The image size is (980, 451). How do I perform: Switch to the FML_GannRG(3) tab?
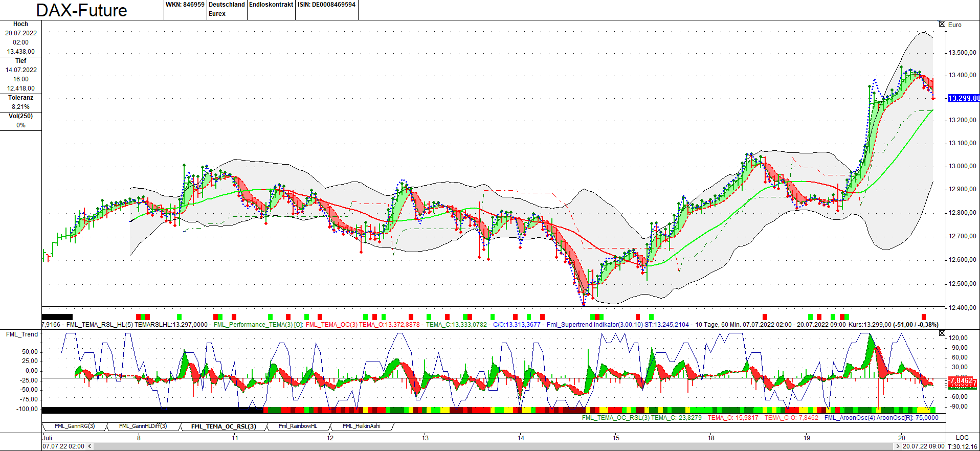75,426
